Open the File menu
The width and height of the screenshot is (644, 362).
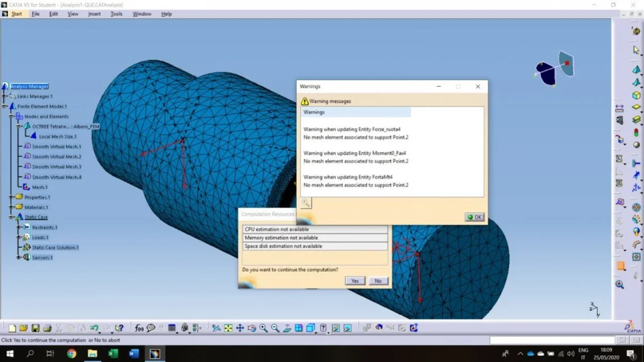click(36, 14)
